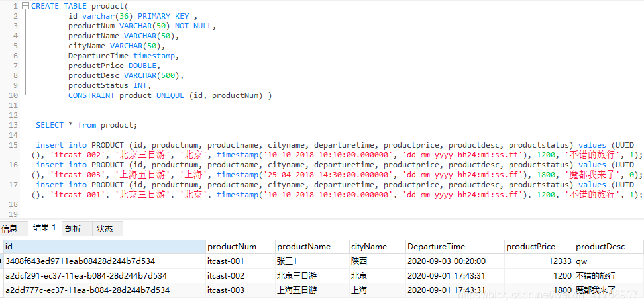Sort by the id column header
This screenshot has height=307, width=644.
104,247
